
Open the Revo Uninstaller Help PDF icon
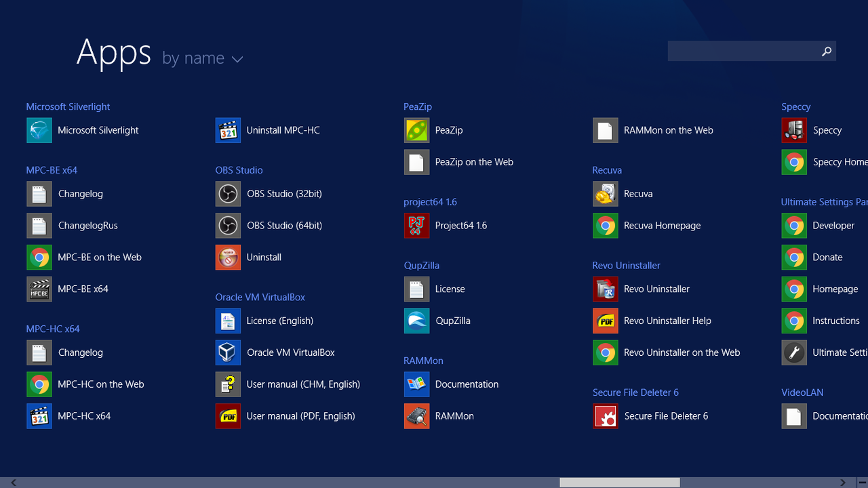[x=605, y=321]
